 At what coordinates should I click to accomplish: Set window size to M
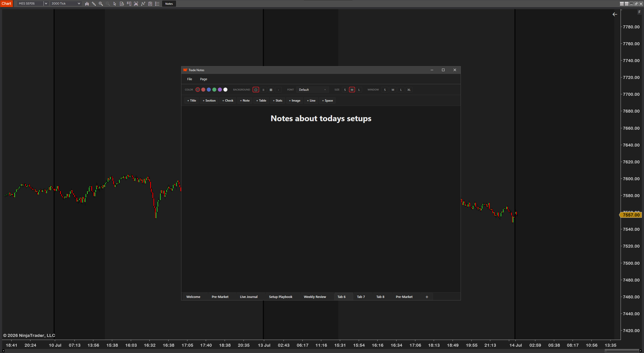pos(393,90)
